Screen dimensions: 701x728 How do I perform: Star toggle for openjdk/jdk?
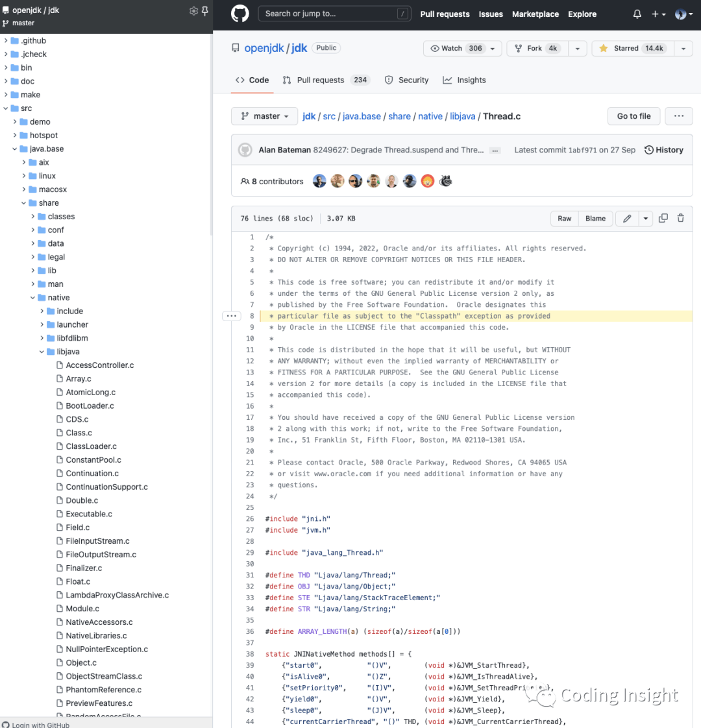pyautogui.click(x=633, y=48)
